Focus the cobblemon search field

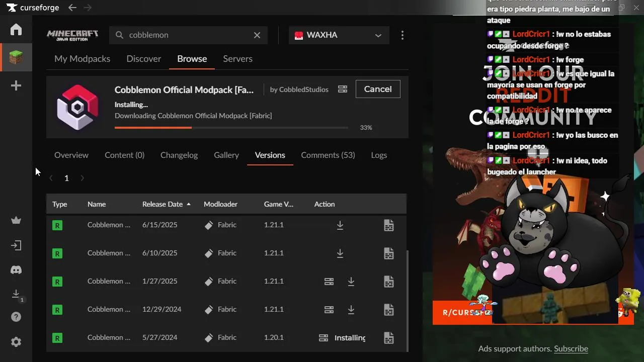pos(189,35)
